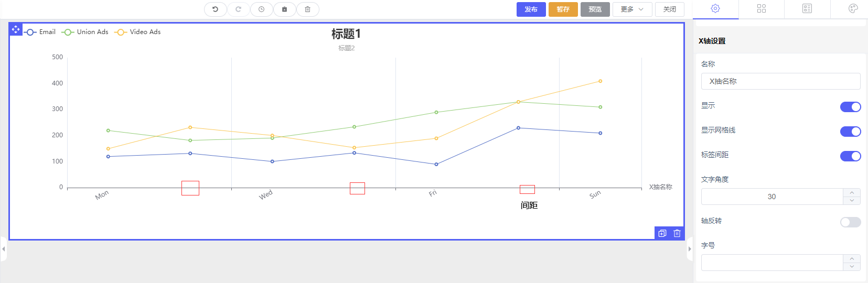Disable the 显示网格线 toggle
The image size is (868, 283).
tap(850, 132)
